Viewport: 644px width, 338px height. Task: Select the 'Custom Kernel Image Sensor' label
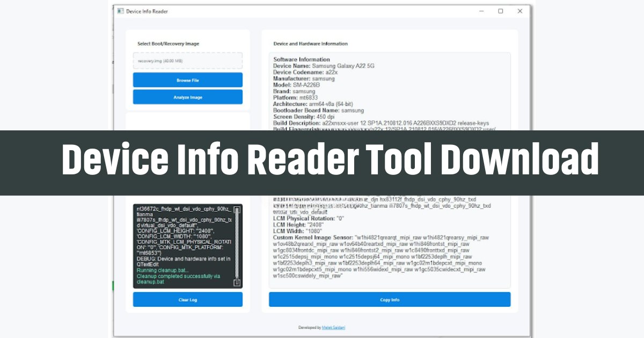point(313,237)
